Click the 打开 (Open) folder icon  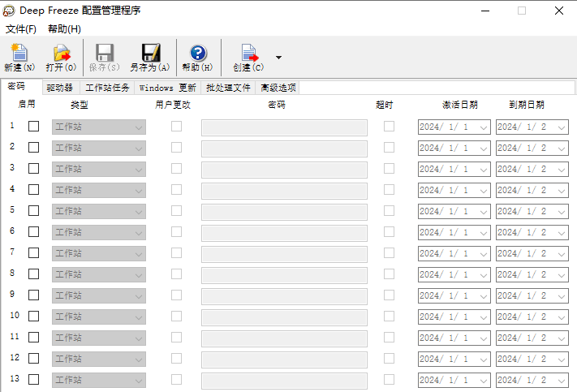62,54
